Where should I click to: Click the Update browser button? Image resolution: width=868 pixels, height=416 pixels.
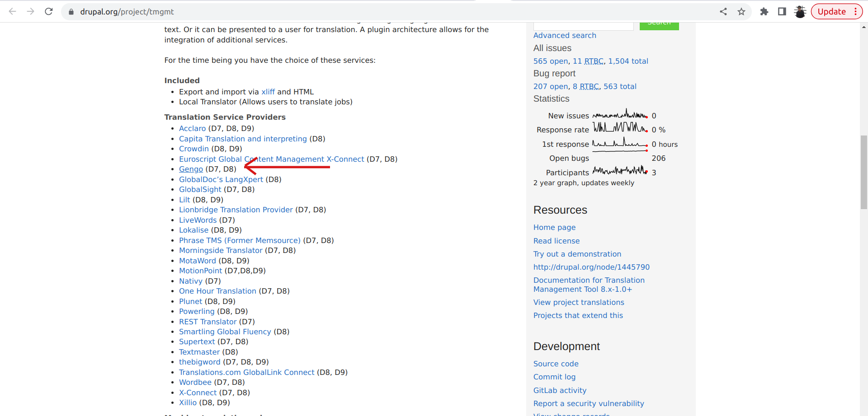pos(836,12)
